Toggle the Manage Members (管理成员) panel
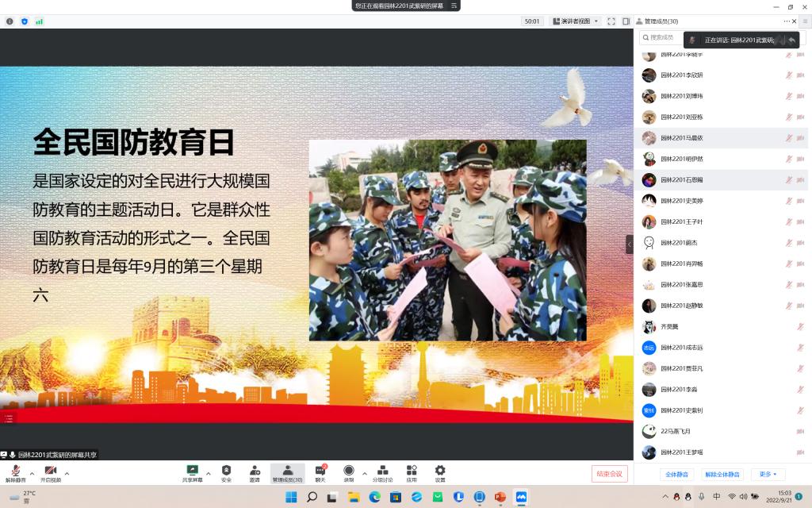812x508 pixels. (x=287, y=473)
